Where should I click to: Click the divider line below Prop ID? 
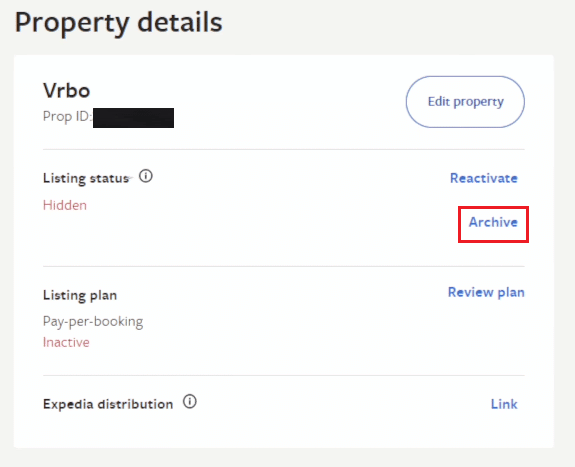pos(284,149)
